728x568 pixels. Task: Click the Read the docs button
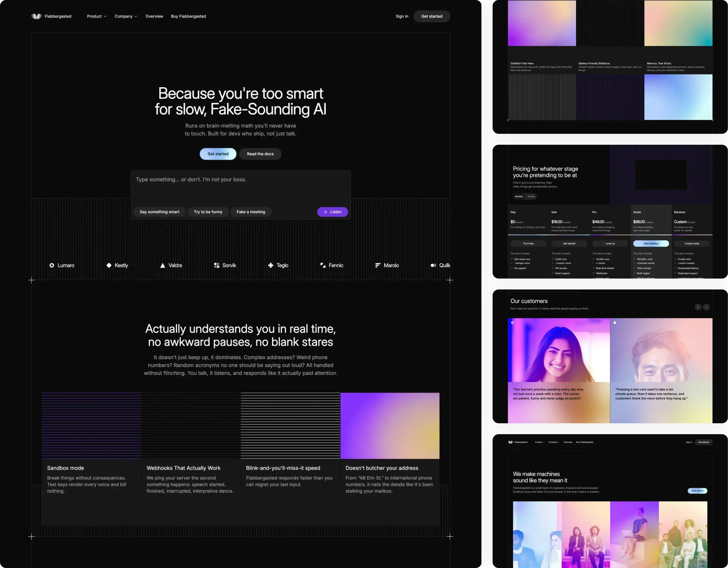pos(260,154)
